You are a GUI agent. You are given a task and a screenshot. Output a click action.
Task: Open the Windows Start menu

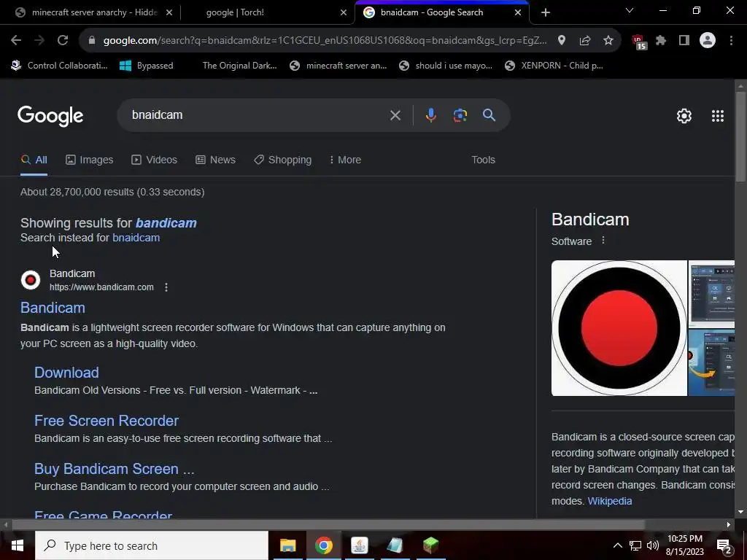tap(18, 545)
